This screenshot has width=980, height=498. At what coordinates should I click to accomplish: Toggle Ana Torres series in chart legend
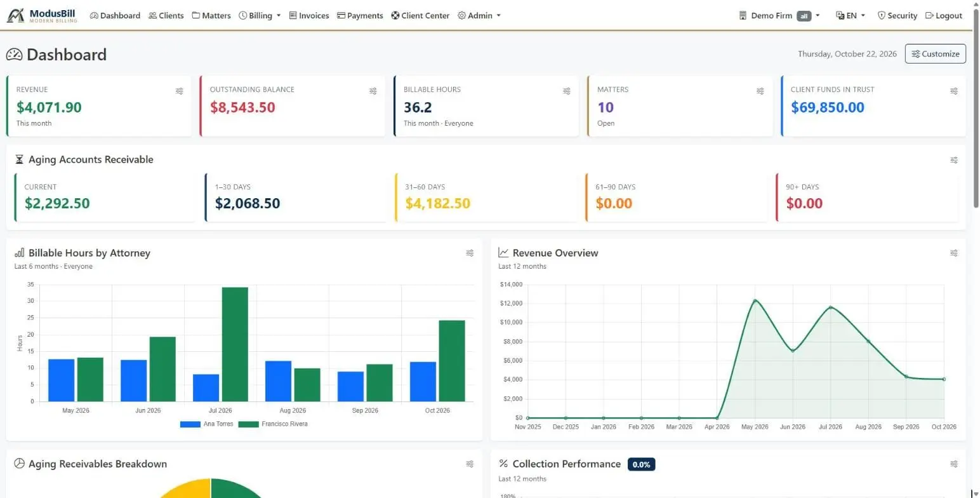click(x=207, y=424)
